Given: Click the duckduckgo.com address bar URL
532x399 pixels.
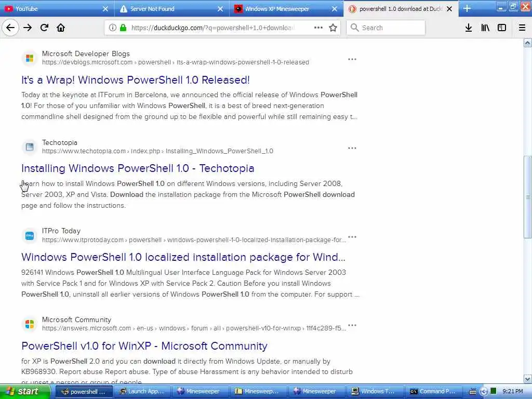Looking at the screenshot, I should pos(212,28).
